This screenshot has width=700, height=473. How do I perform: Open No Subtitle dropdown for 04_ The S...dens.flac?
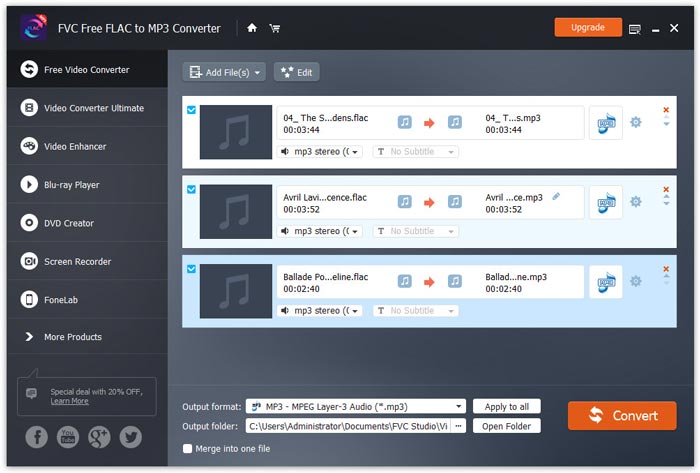point(416,152)
